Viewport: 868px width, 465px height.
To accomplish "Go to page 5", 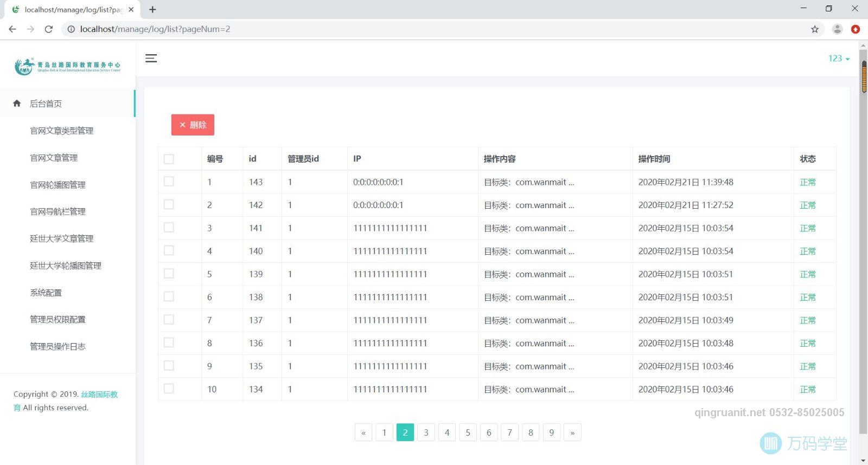I will (468, 432).
